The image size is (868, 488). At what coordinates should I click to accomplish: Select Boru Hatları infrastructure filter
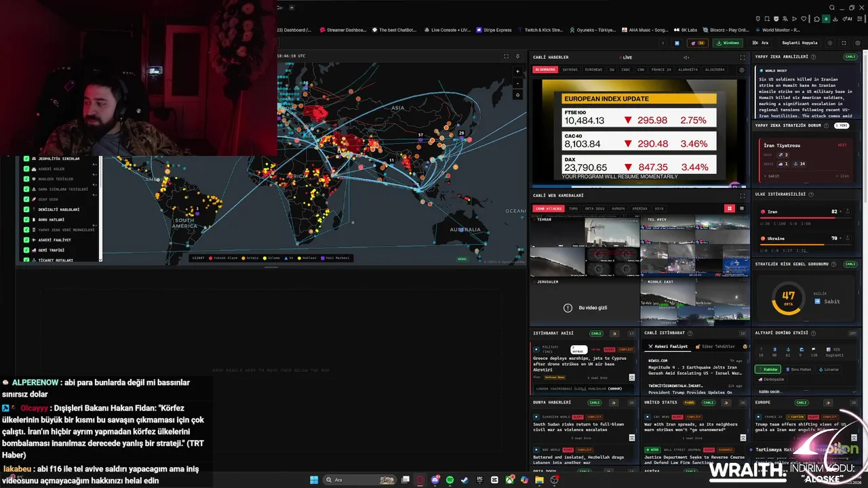pos(800,369)
